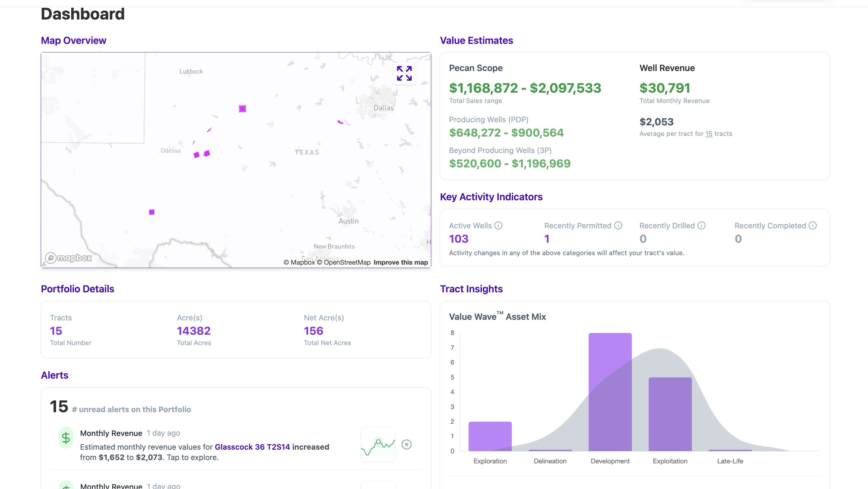Dismiss the Glasscock 36 revenue alert
Screen dimensions: 868x489
pyautogui.click(x=406, y=444)
